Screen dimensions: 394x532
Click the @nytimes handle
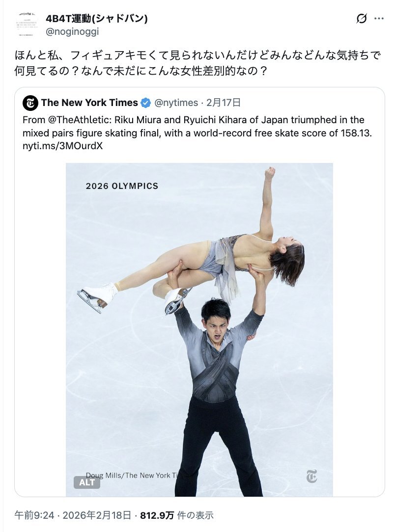tap(176, 103)
